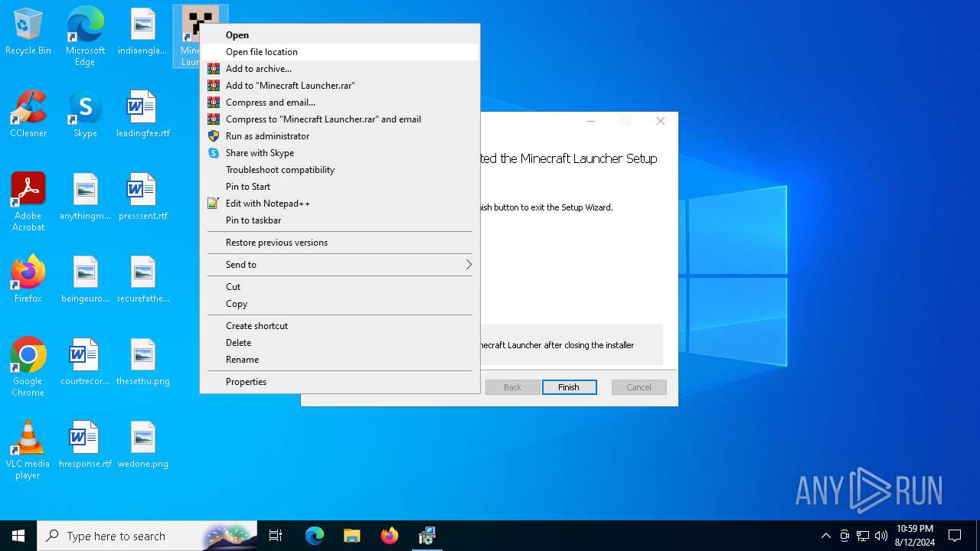980x551 pixels.
Task: Choose Open file location
Action: coord(340,52)
